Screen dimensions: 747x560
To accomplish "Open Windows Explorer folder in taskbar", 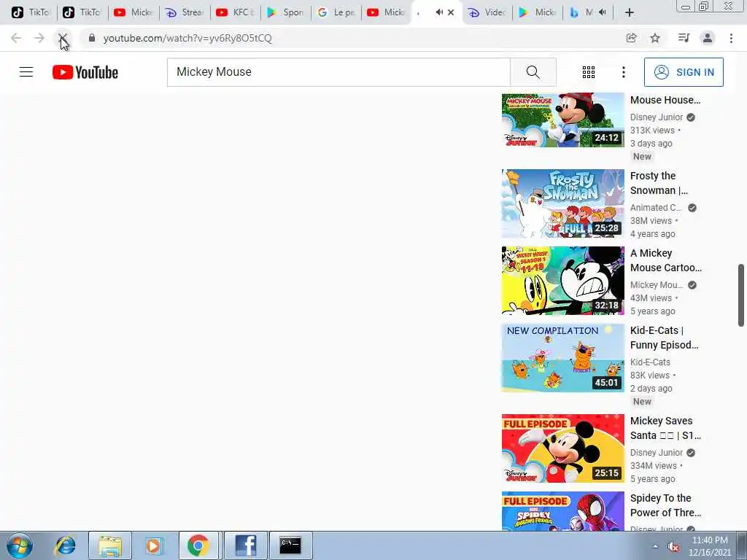I will [x=110, y=545].
